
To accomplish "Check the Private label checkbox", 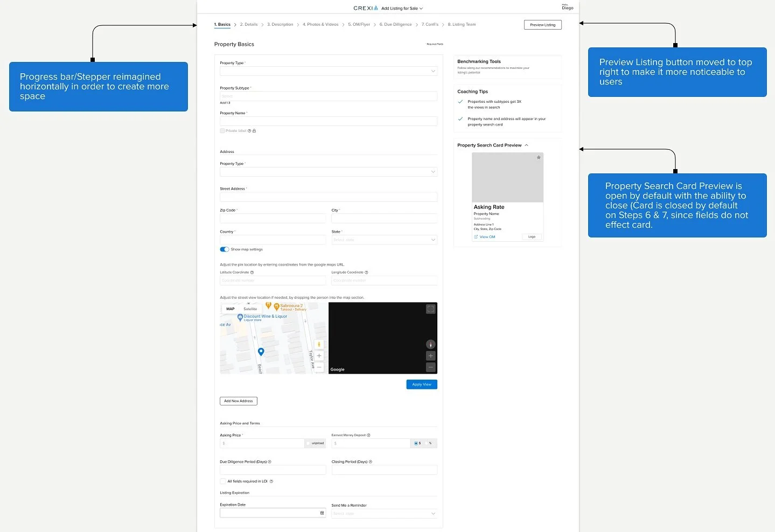I will 222,130.
